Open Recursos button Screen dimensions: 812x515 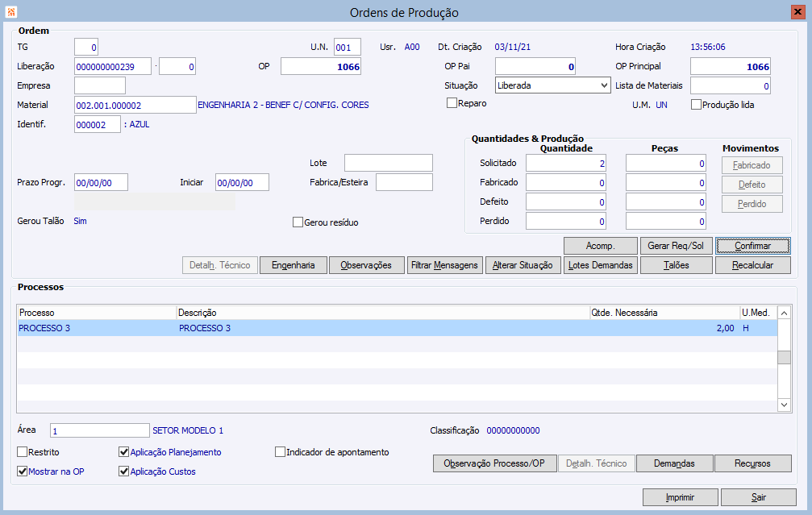(752, 463)
